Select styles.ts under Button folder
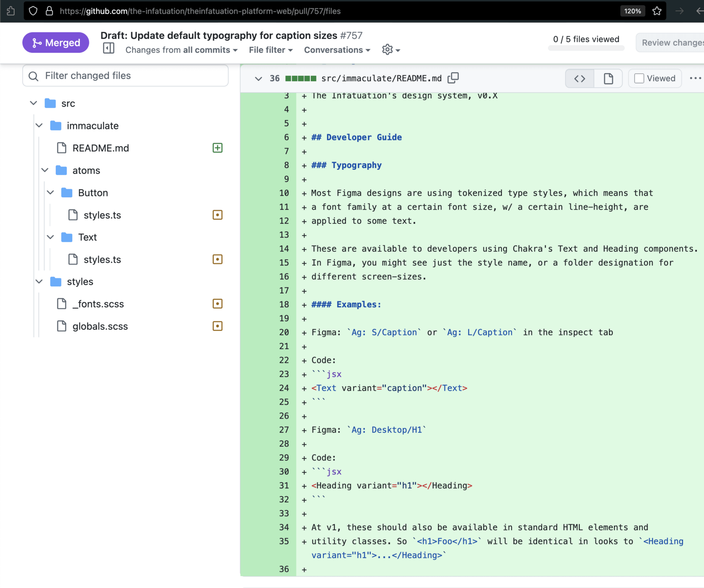This screenshot has height=588, width=704. [102, 215]
